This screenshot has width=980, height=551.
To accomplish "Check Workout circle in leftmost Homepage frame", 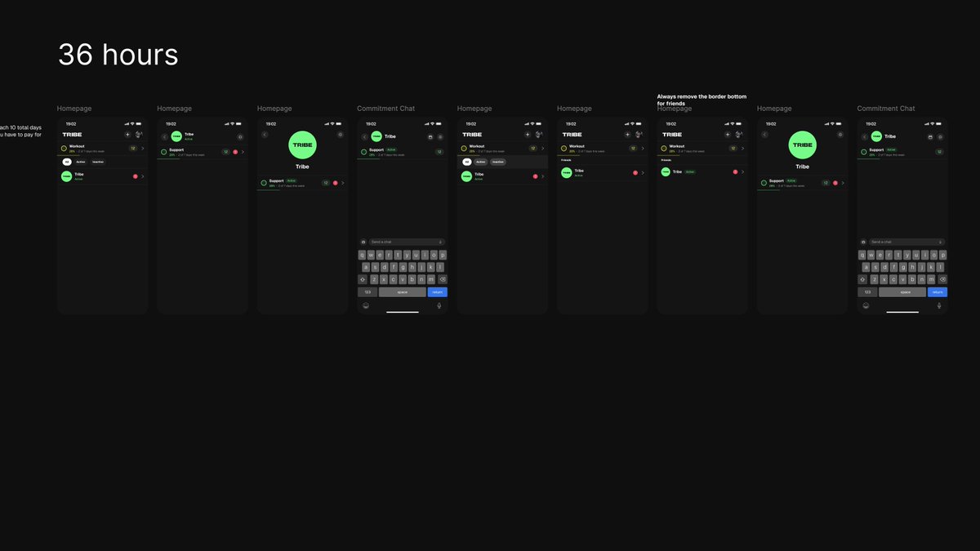I will [x=64, y=149].
